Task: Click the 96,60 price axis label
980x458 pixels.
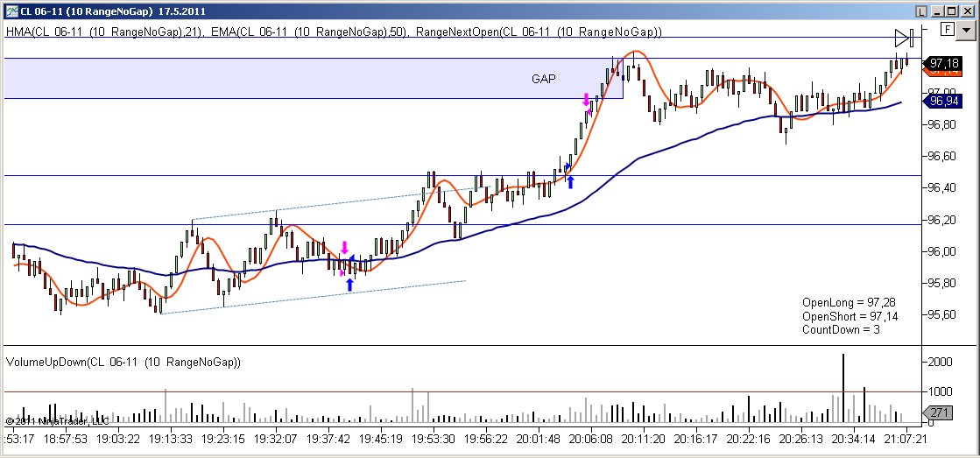Action: pos(942,156)
